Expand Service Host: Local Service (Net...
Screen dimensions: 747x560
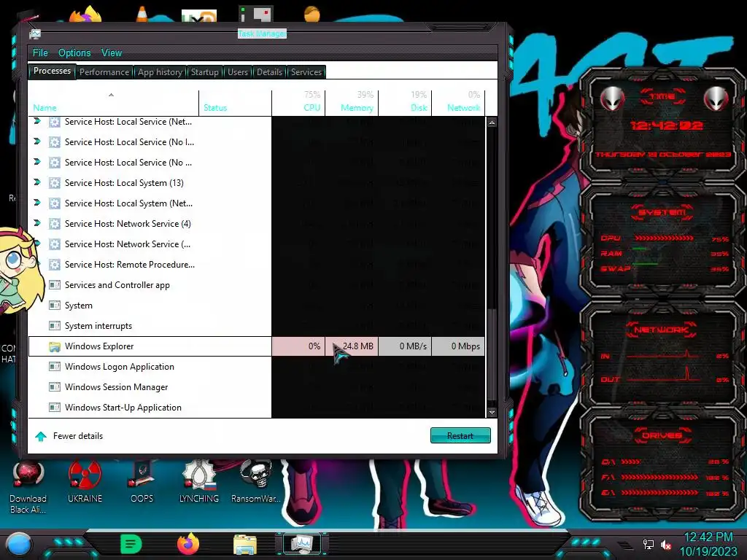[x=37, y=122]
